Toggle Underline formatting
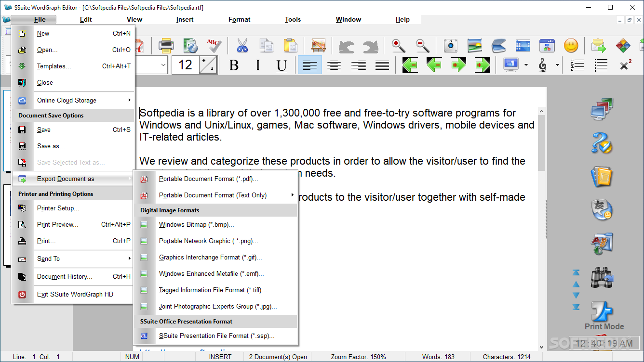The width and height of the screenshot is (644, 362). click(282, 65)
